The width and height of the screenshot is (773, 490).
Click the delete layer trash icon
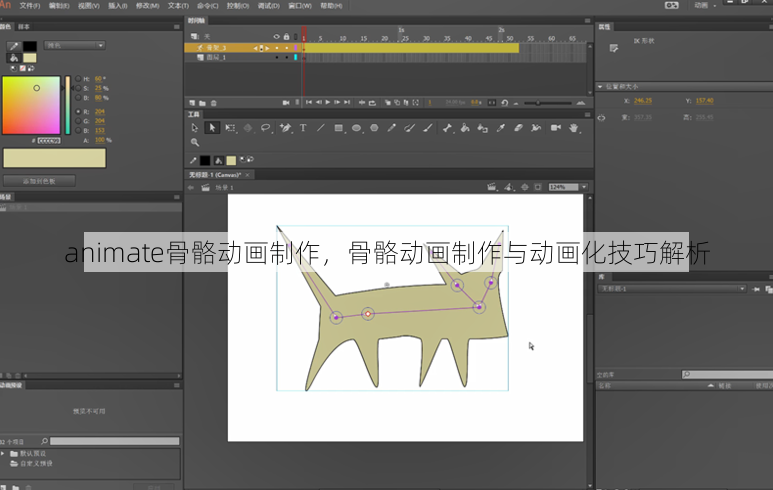point(213,103)
